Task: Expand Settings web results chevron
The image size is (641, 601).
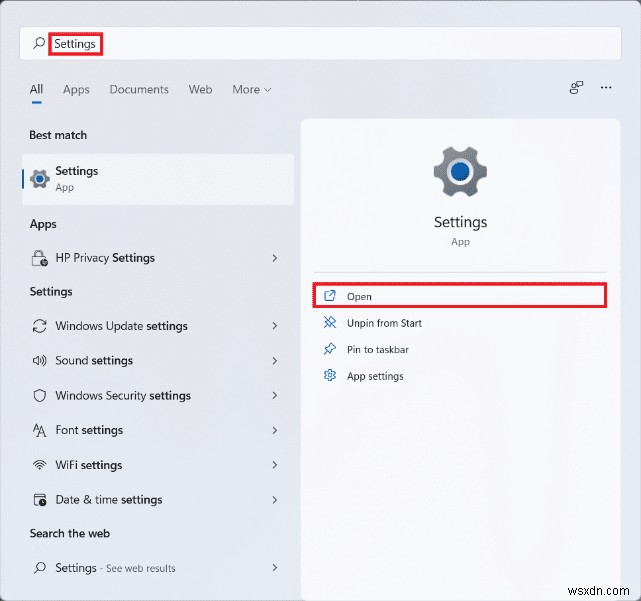Action: click(x=275, y=567)
